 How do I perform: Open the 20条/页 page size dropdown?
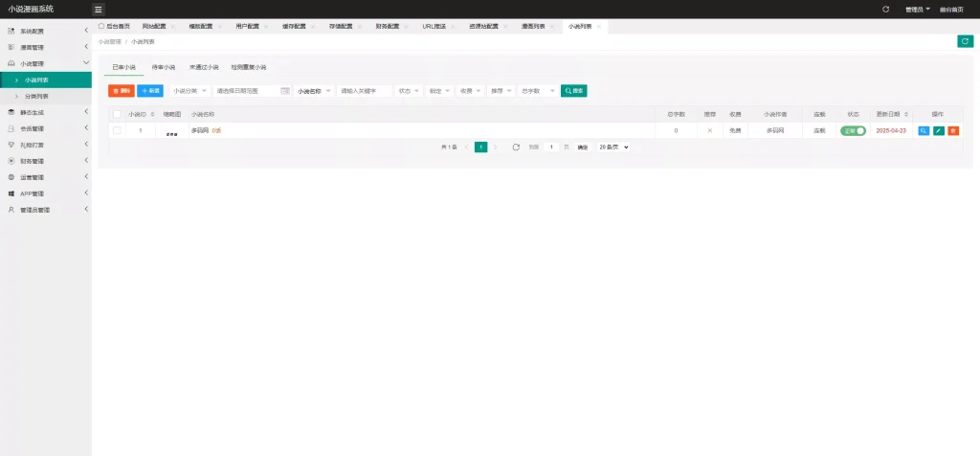pyautogui.click(x=613, y=147)
